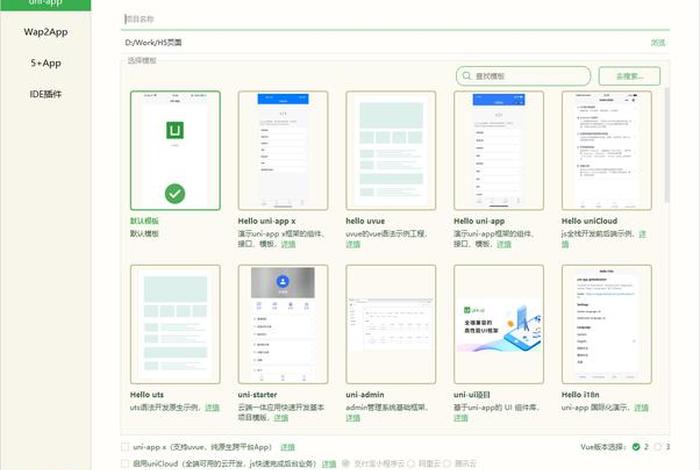Click the green 默认模板 label text
Viewport: 700px width, 470px height.
click(144, 221)
